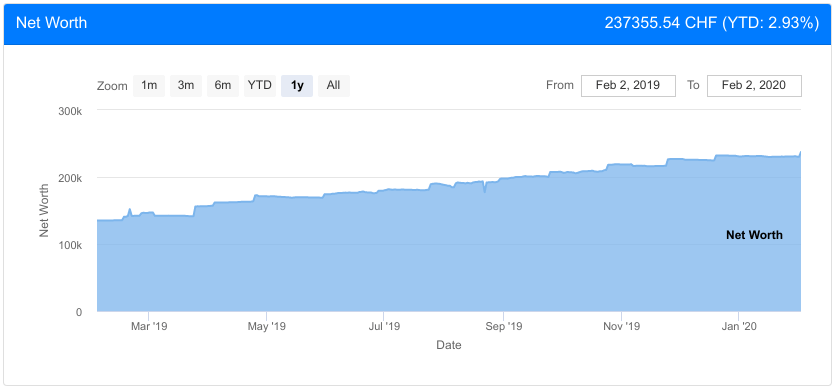Screen dimensions: 834x391
Task: Set zoom range to 6m
Action: coord(223,86)
